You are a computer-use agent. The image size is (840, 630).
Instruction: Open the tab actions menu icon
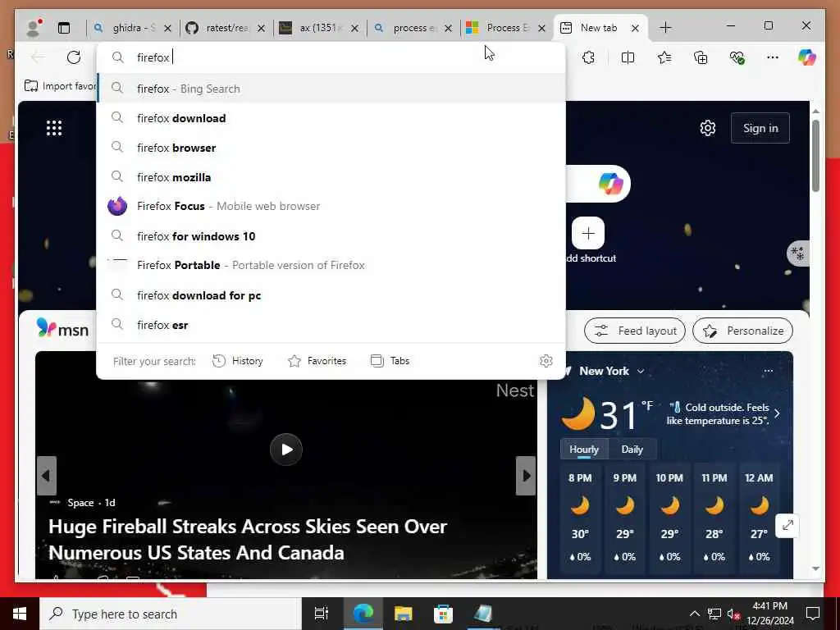[64, 28]
